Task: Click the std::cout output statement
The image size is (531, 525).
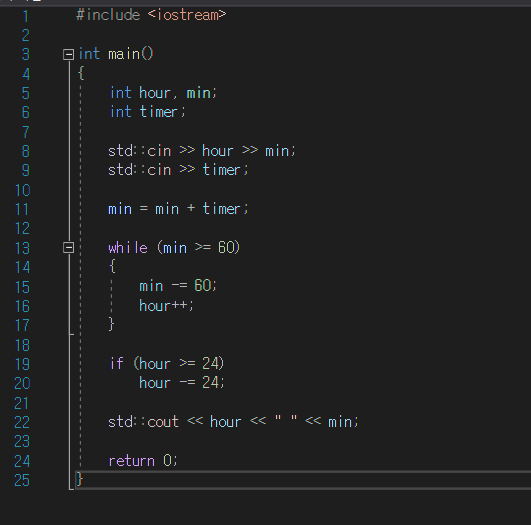Action: click(x=233, y=422)
